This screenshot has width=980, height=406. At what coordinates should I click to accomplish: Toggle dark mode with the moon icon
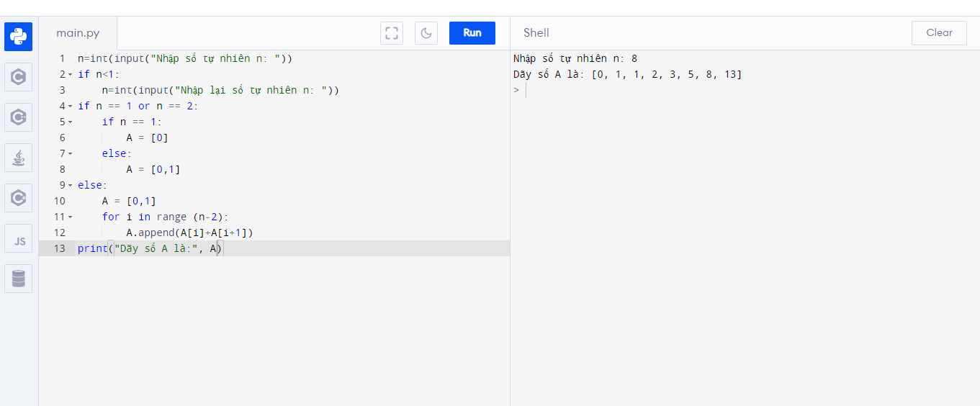click(x=426, y=33)
